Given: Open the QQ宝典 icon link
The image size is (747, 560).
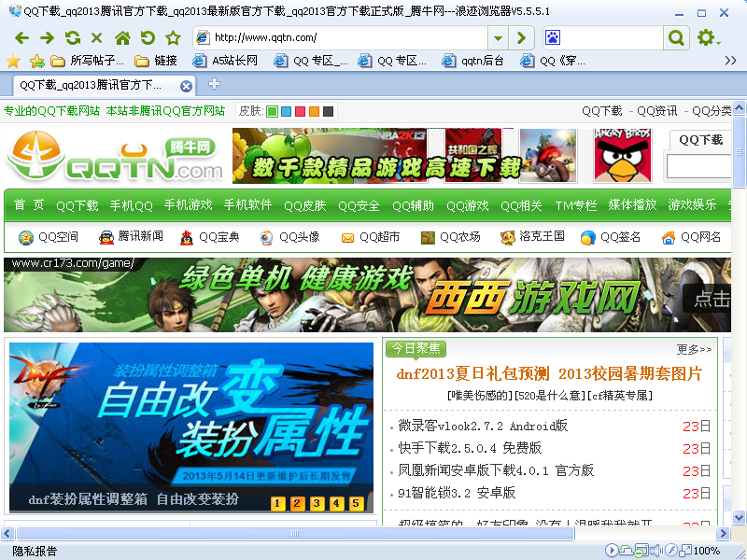Looking at the screenshot, I should click(x=209, y=237).
